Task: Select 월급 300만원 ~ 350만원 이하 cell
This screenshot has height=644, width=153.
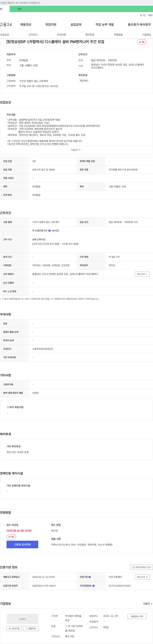Action: (123, 222)
